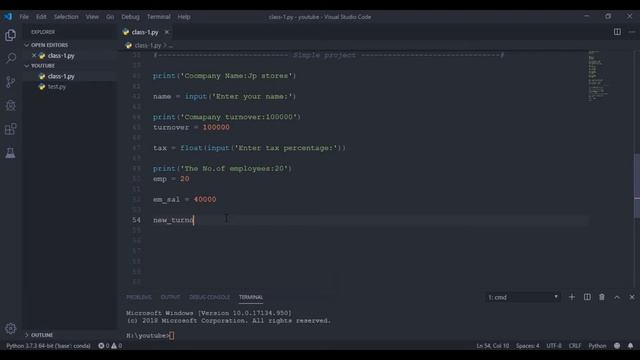Expand the Outline section
Screen dimensions: 640x360
[42, 335]
